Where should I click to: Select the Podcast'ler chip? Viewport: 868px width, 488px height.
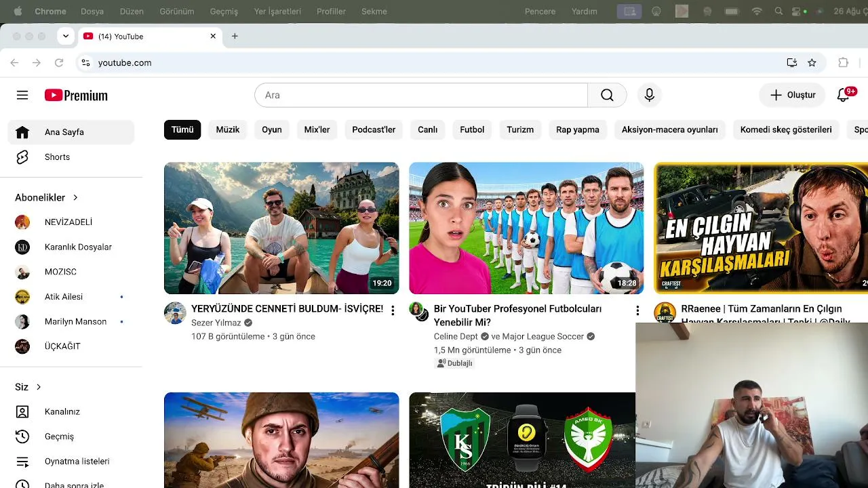coord(374,129)
